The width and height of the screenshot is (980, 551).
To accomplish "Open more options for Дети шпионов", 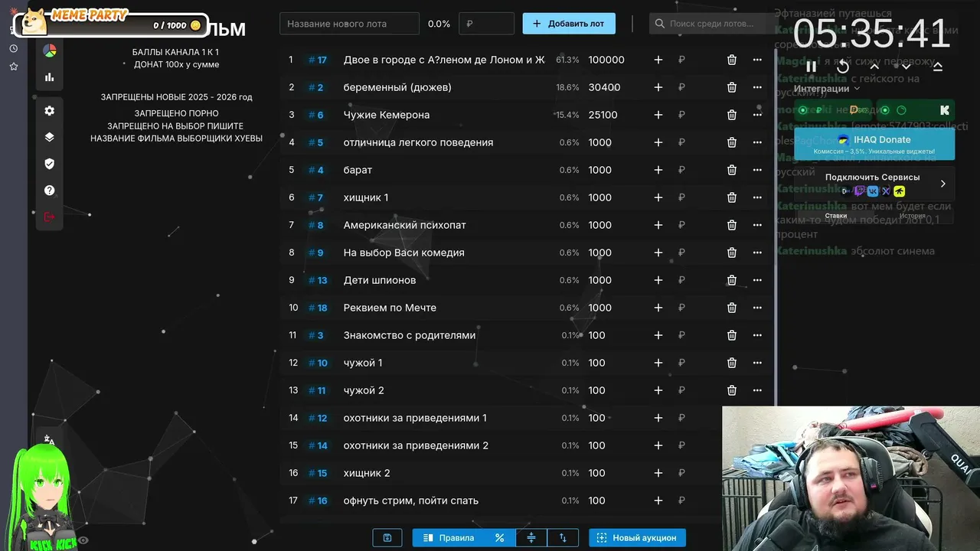I will 757,280.
